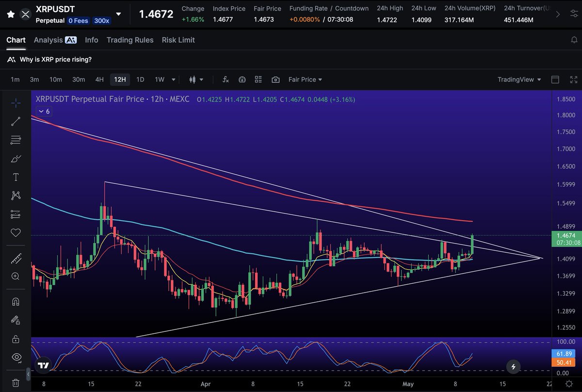Select the brush drawing tool

(x=16, y=159)
